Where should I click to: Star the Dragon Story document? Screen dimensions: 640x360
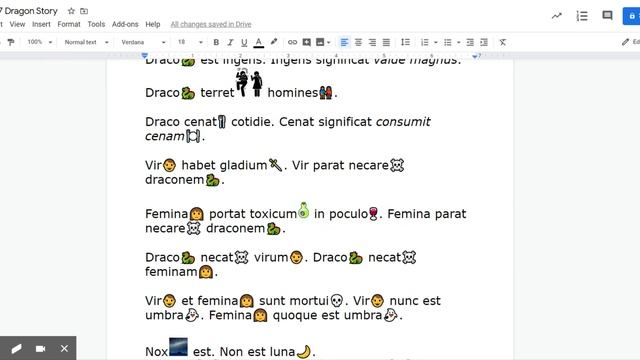pyautogui.click(x=71, y=11)
